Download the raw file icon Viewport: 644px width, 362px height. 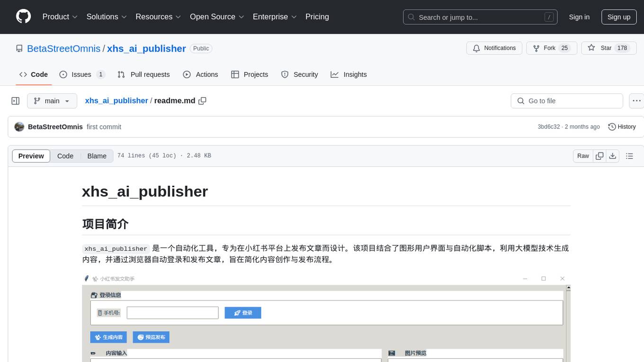click(x=613, y=156)
